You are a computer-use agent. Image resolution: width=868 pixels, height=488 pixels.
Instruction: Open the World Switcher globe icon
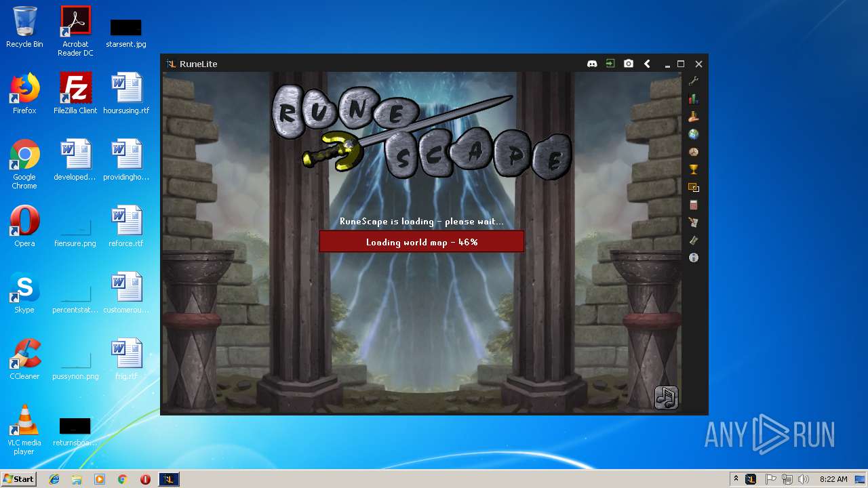pos(693,134)
